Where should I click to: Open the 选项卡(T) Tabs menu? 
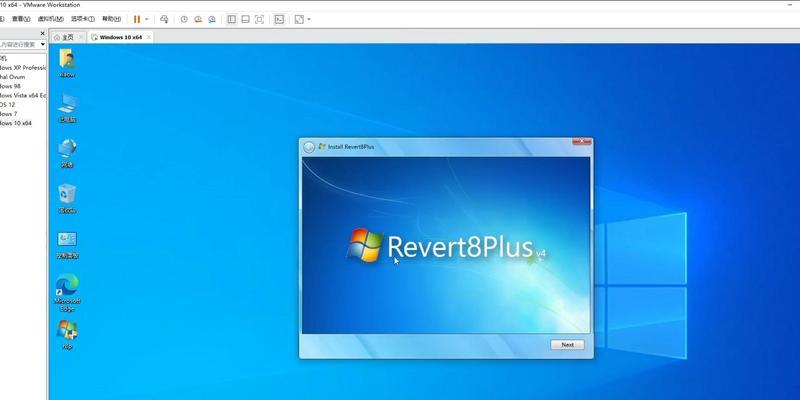coord(83,19)
